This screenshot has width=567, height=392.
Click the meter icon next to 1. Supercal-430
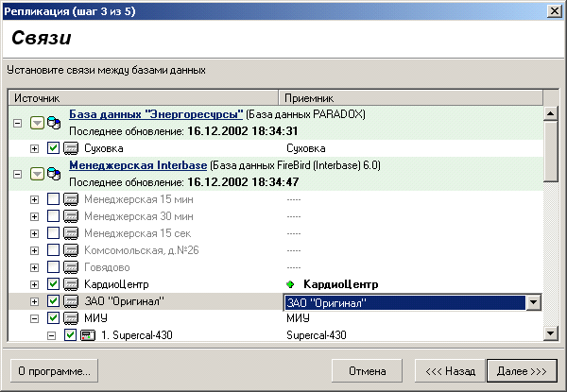[88, 335]
